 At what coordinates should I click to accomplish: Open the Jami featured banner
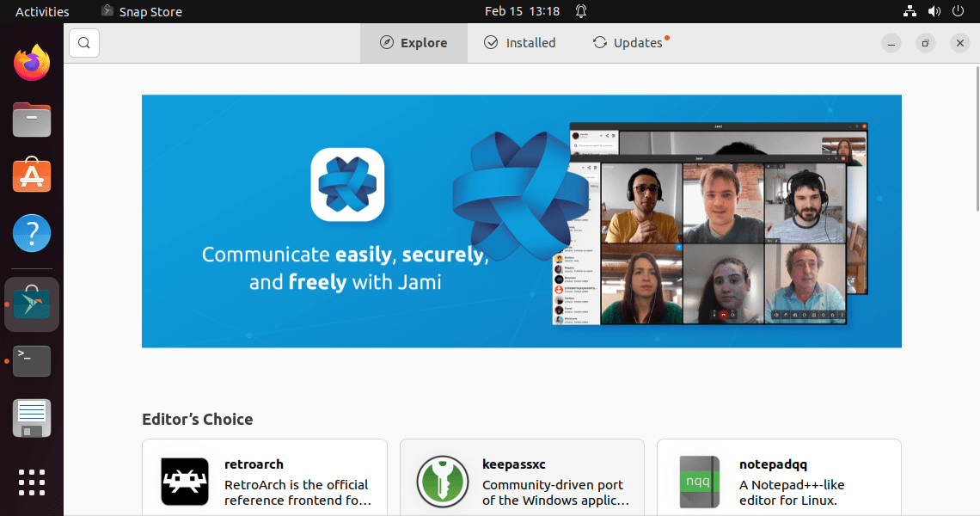tap(522, 221)
